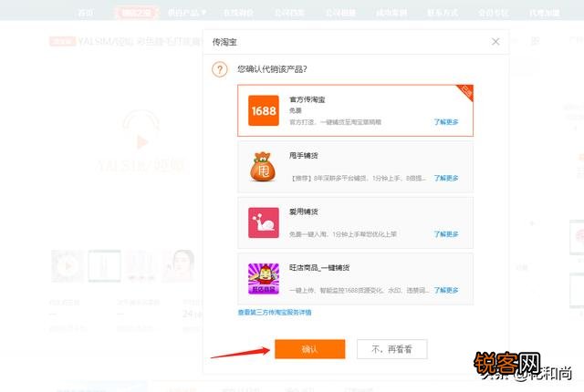584x392 pixels.
Task: Click the question mark icon in dialog
Action: tap(219, 69)
